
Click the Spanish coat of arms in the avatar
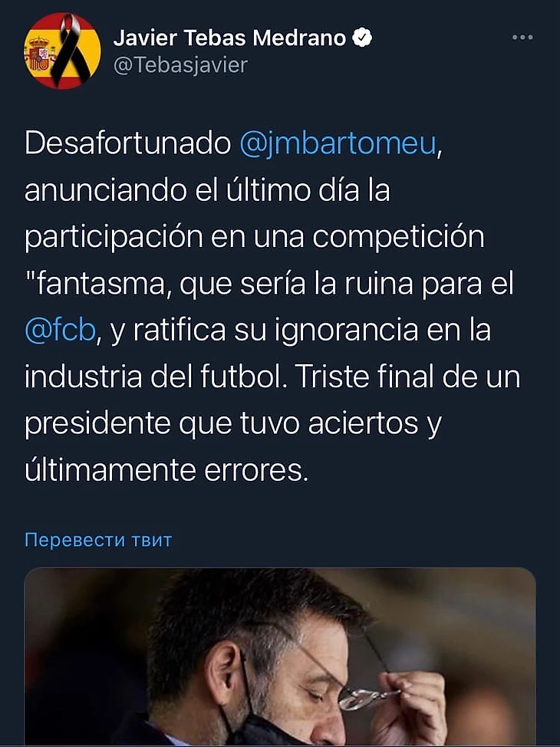(38, 54)
